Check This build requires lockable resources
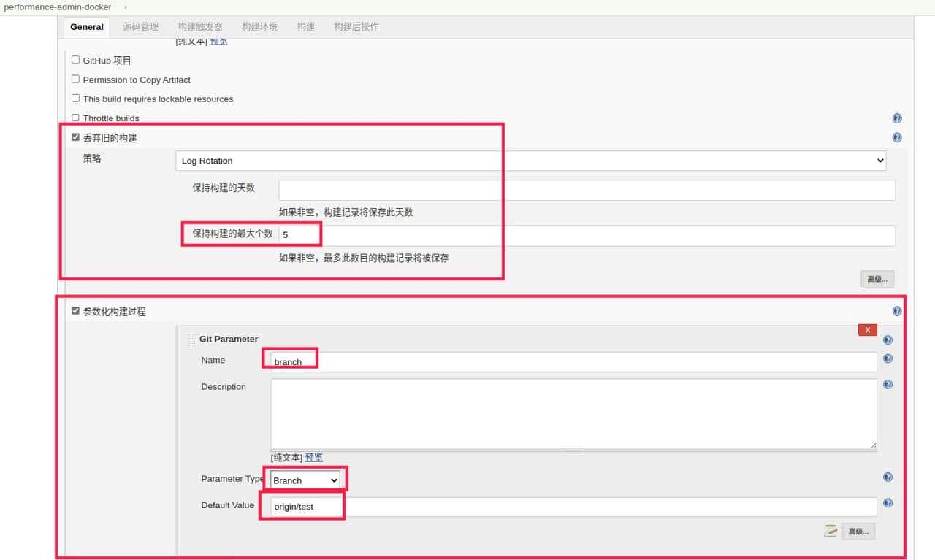 tap(75, 98)
